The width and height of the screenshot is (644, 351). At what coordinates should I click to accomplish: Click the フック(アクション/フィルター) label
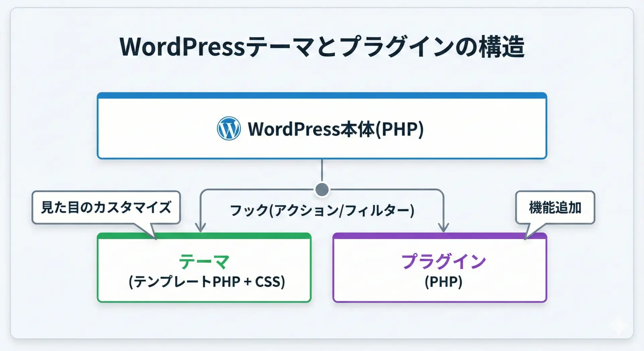322,211
